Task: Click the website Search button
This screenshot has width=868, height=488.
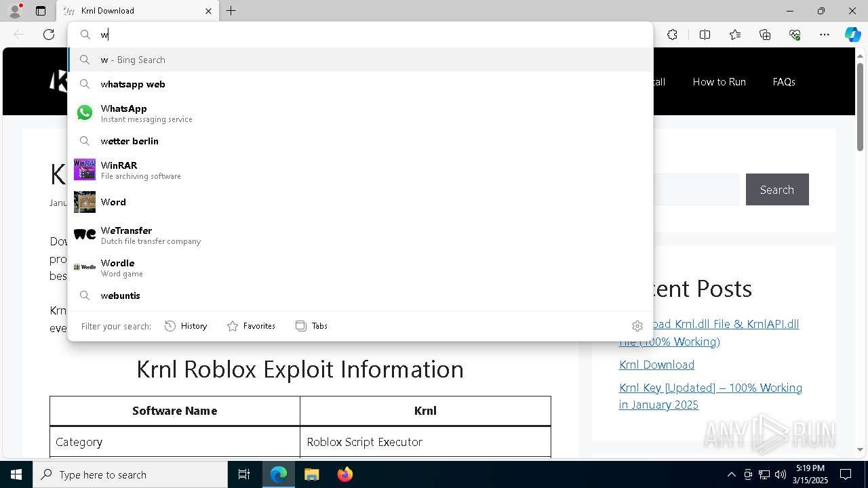Action: pos(777,190)
